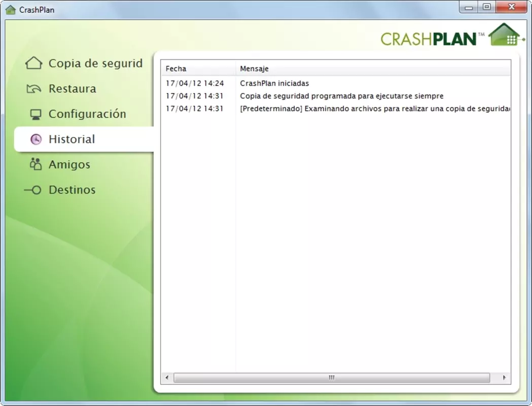Viewport: 532px width, 406px height.
Task: Click the Fecha column header
Action: 198,69
